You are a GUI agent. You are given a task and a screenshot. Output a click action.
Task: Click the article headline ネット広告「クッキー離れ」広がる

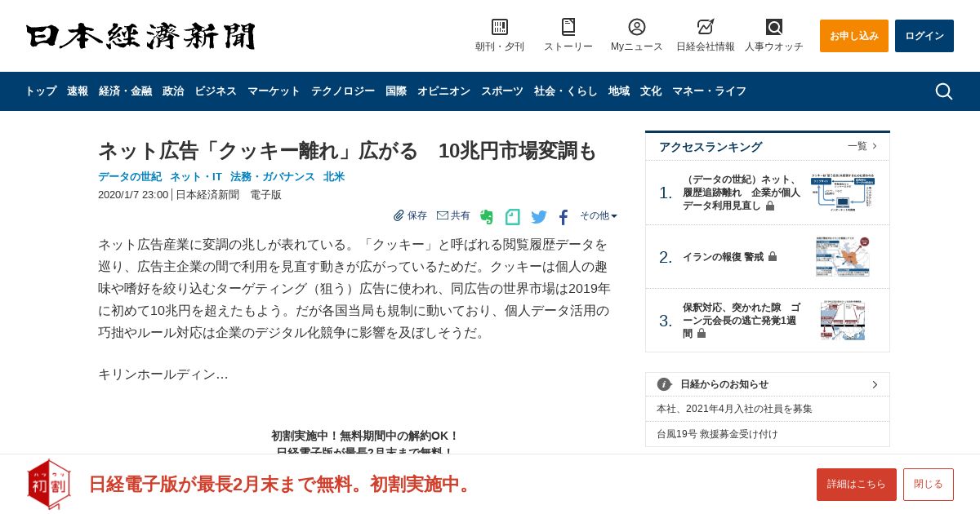pyautogui.click(x=348, y=151)
